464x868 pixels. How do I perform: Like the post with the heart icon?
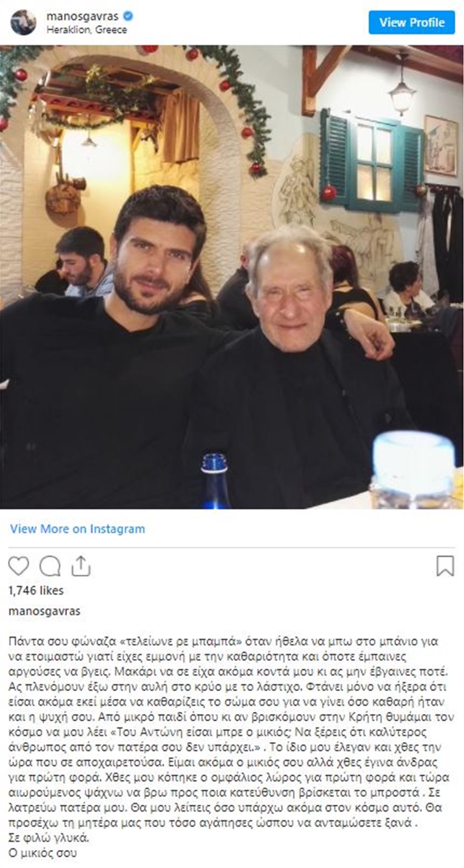click(x=18, y=566)
